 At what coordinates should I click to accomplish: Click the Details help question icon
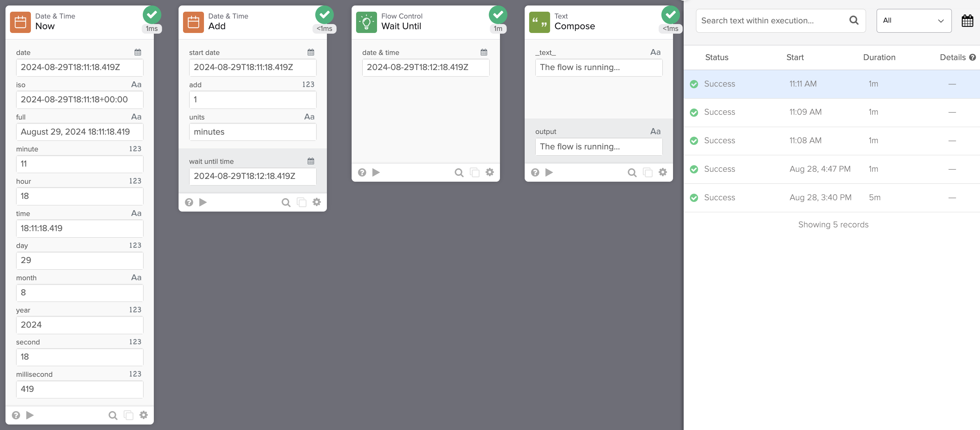click(x=972, y=57)
